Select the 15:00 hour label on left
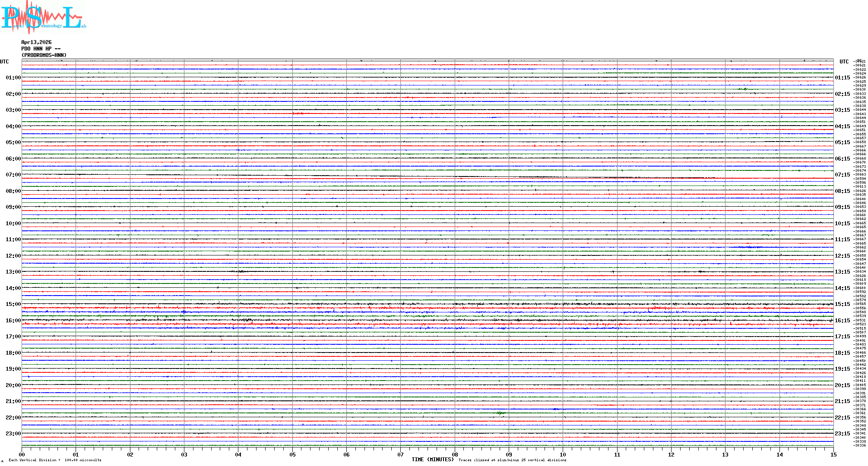Image resolution: width=868 pixels, height=466 pixels. pyautogui.click(x=13, y=304)
